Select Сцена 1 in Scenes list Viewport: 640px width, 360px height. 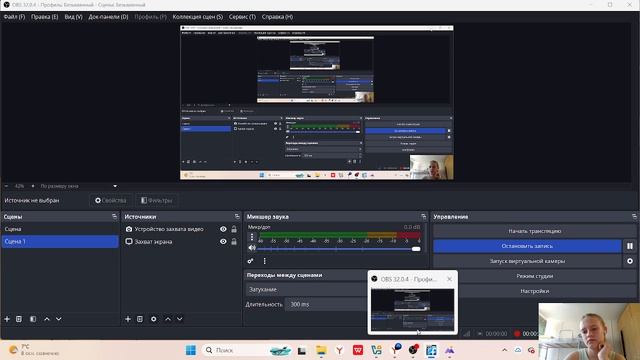coord(60,242)
